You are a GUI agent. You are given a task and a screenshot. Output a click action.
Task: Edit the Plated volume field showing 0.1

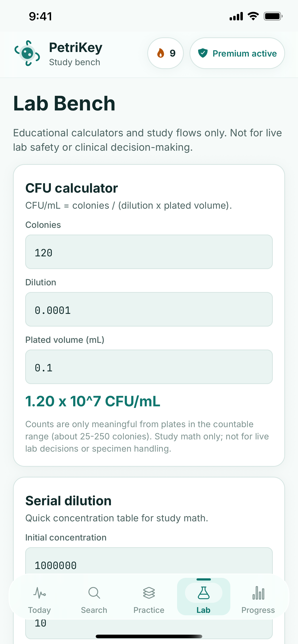click(149, 367)
